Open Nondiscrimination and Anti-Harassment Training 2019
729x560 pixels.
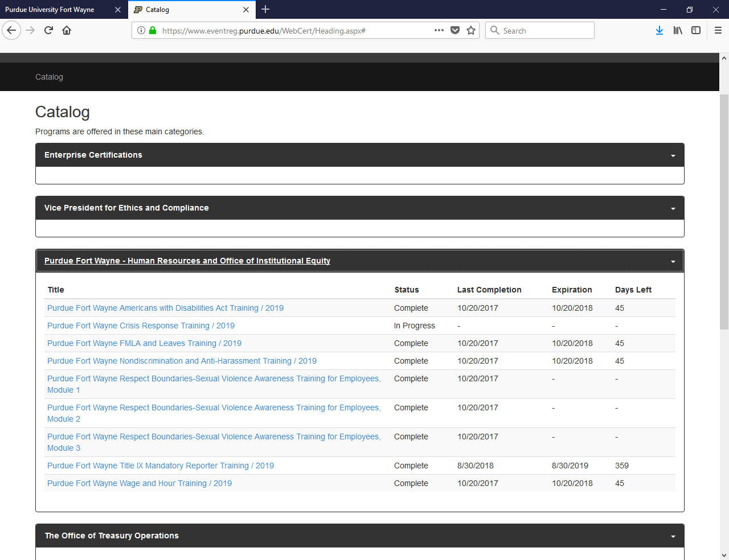pyautogui.click(x=182, y=361)
